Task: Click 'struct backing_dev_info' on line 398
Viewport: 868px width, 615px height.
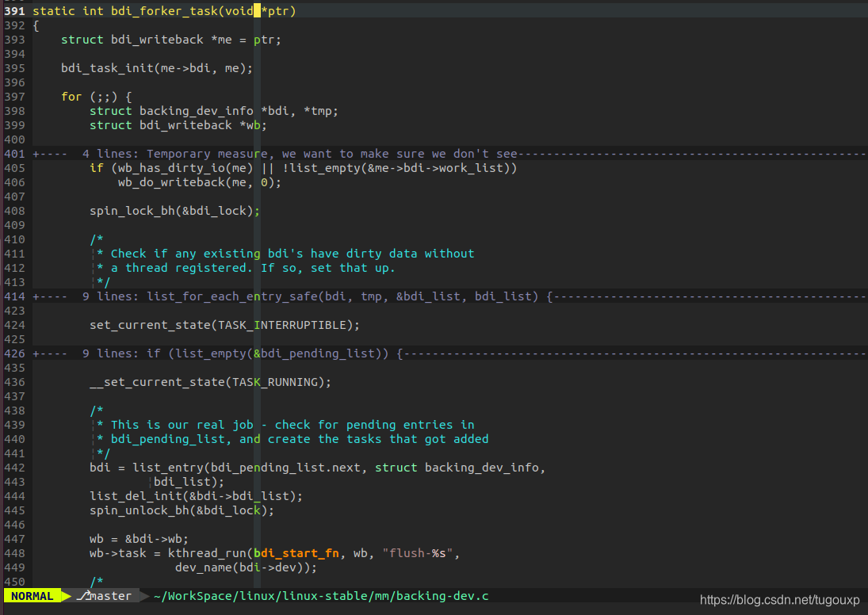Action: click(171, 111)
